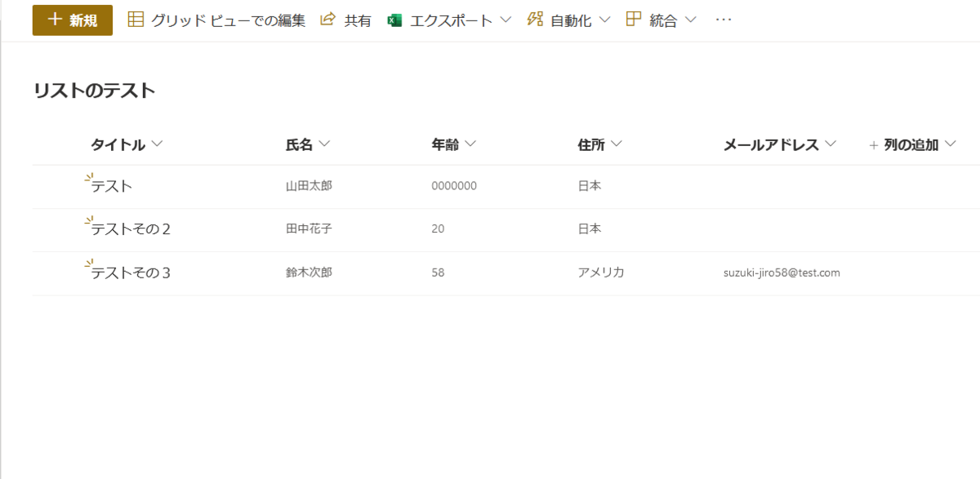The width and height of the screenshot is (980, 479).
Task: Click the Excel エクスポート icon
Action: (x=394, y=19)
